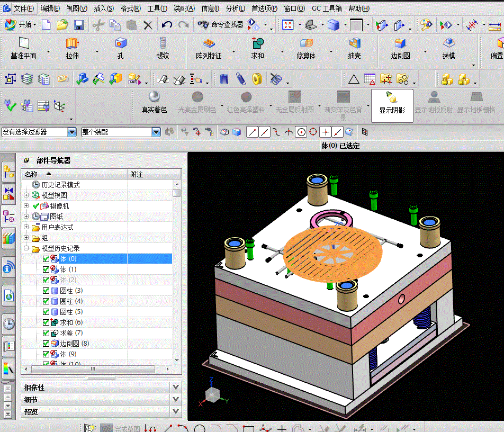Click the 拉伸 (Extrude) tool icon
This screenshot has height=432, width=504.
(72, 44)
